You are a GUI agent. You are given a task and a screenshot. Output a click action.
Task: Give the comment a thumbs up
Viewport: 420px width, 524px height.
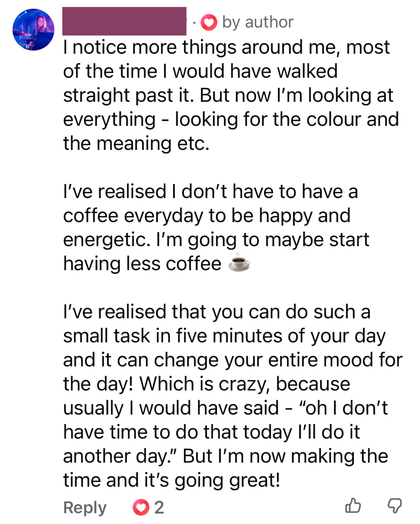(353, 505)
